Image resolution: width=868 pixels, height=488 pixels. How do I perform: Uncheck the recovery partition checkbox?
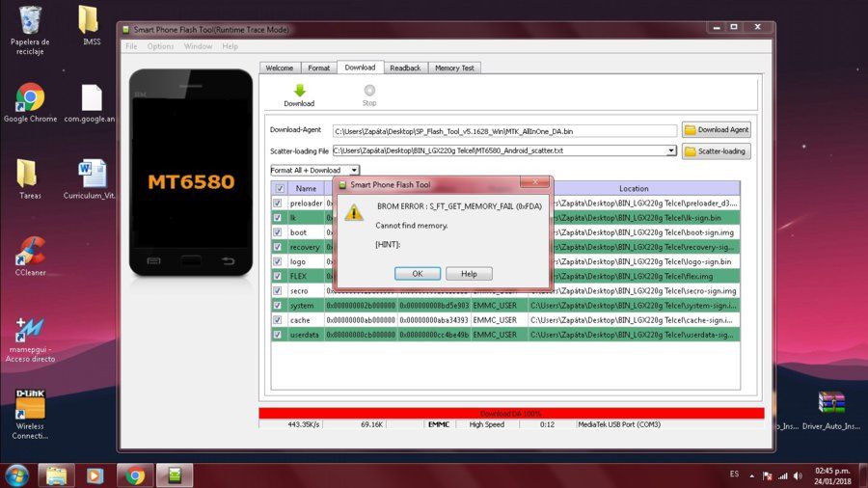(x=278, y=247)
